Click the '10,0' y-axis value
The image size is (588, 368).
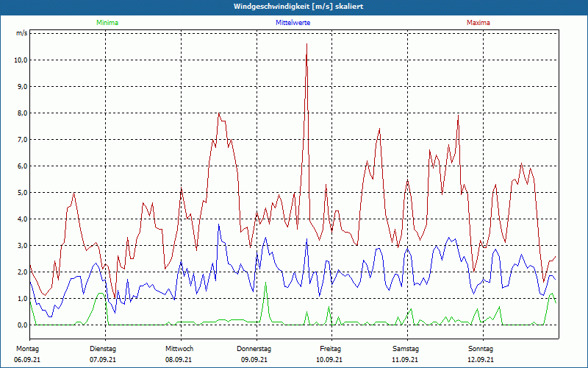coord(21,60)
